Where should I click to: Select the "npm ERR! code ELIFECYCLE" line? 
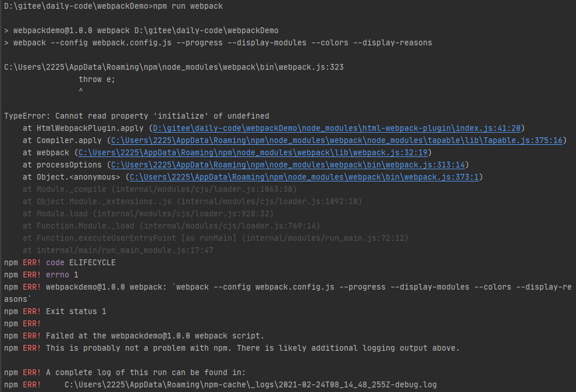point(60,262)
